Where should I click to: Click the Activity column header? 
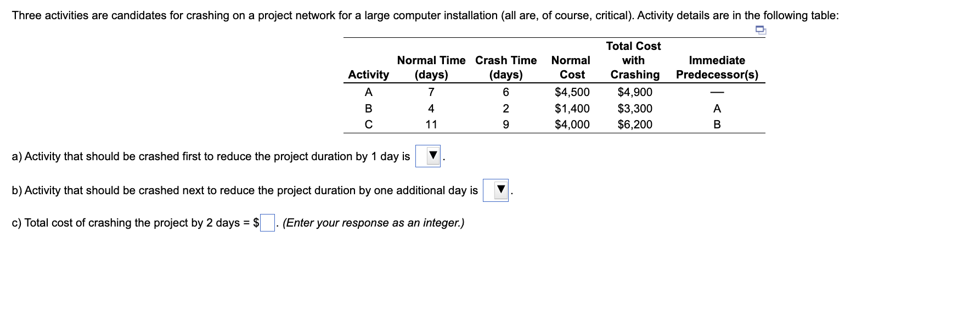[x=368, y=75]
